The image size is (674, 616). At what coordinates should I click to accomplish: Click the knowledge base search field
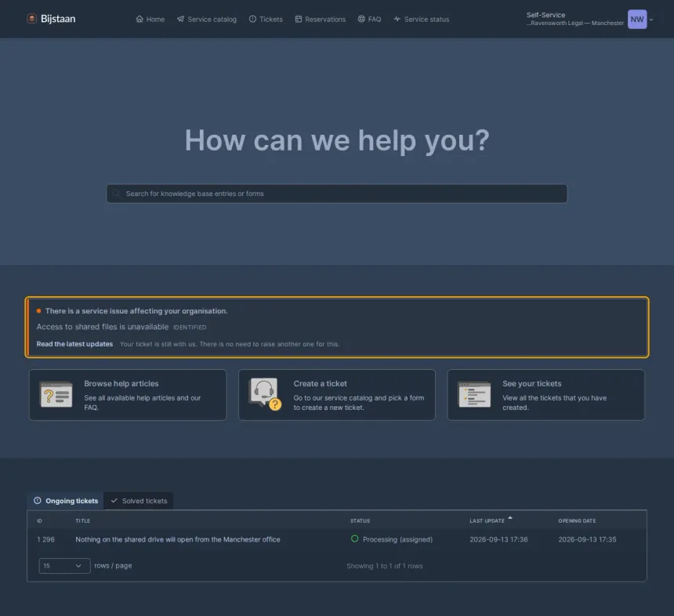point(337,194)
